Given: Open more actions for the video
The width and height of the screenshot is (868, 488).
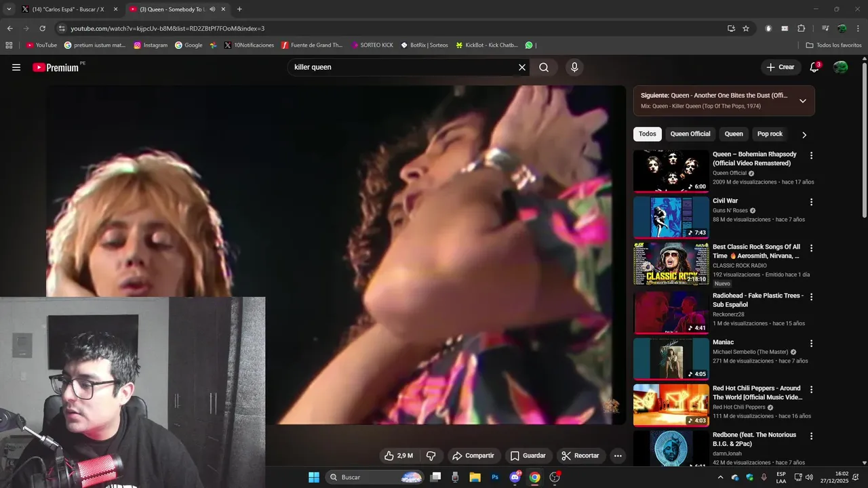Looking at the screenshot, I should 618,455.
